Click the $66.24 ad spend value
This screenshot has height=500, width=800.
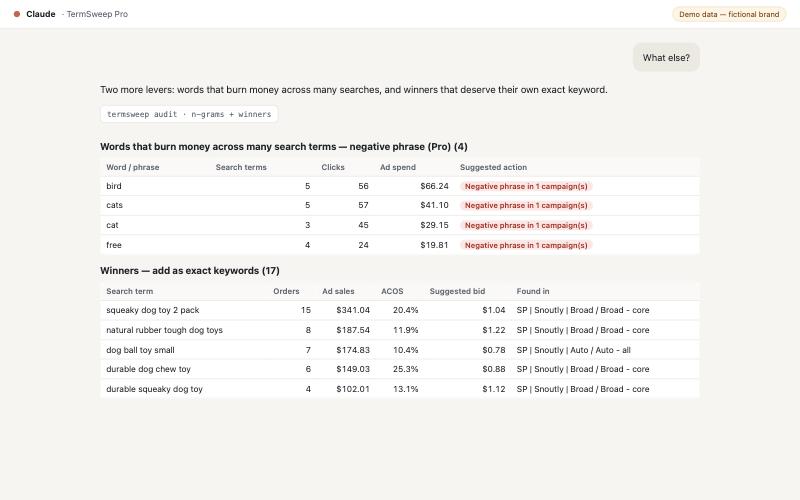pos(434,186)
